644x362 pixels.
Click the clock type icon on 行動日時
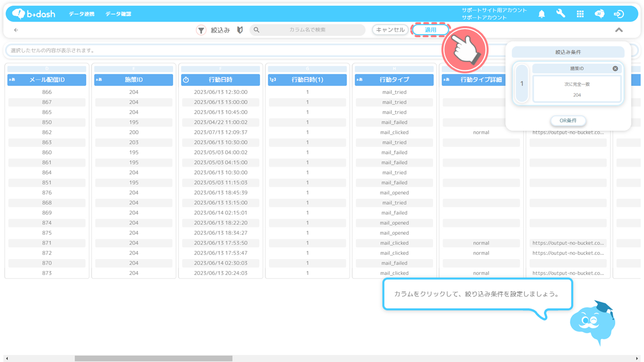tap(186, 80)
